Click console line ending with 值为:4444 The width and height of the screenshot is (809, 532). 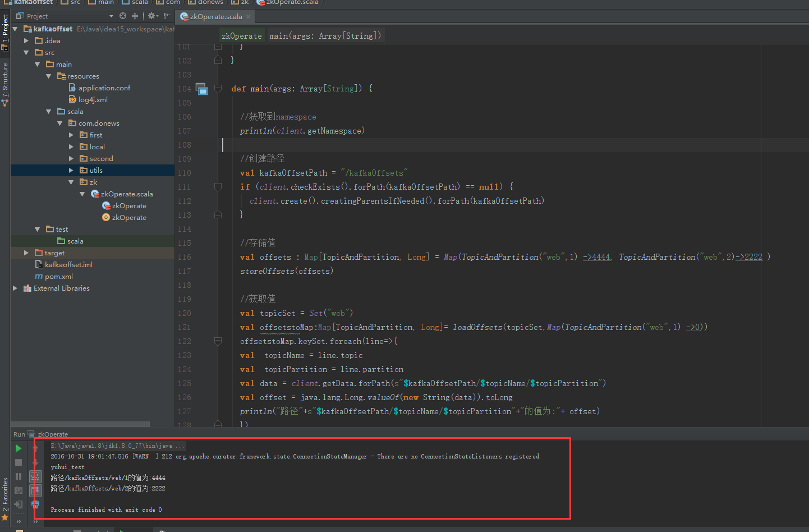tap(108, 478)
